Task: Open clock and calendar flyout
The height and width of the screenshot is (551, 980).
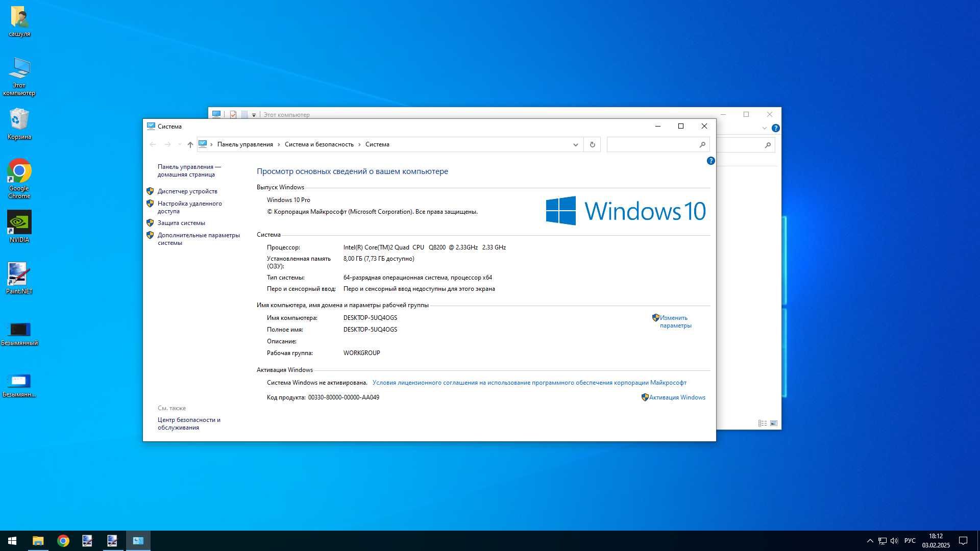Action: (x=936, y=541)
